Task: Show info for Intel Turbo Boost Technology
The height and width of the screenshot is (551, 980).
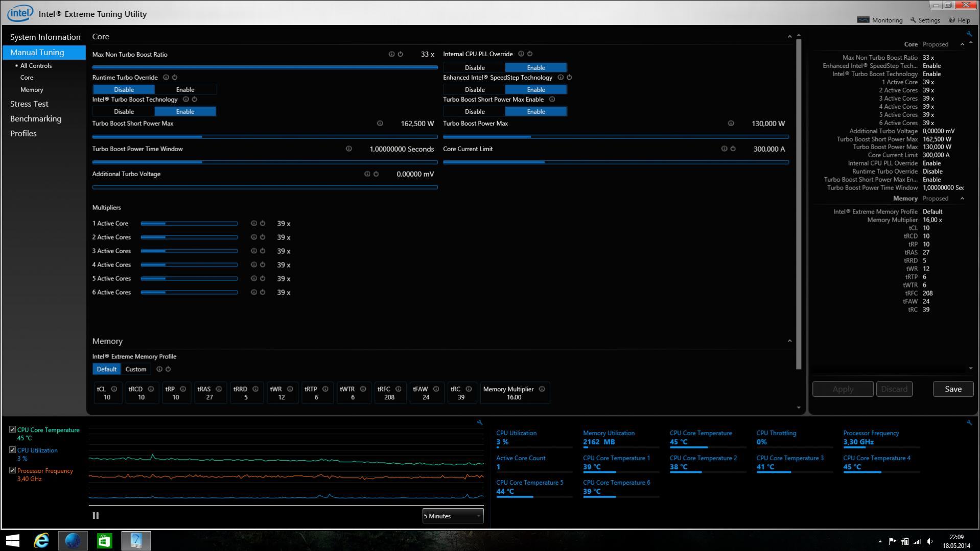Action: pyautogui.click(x=185, y=100)
